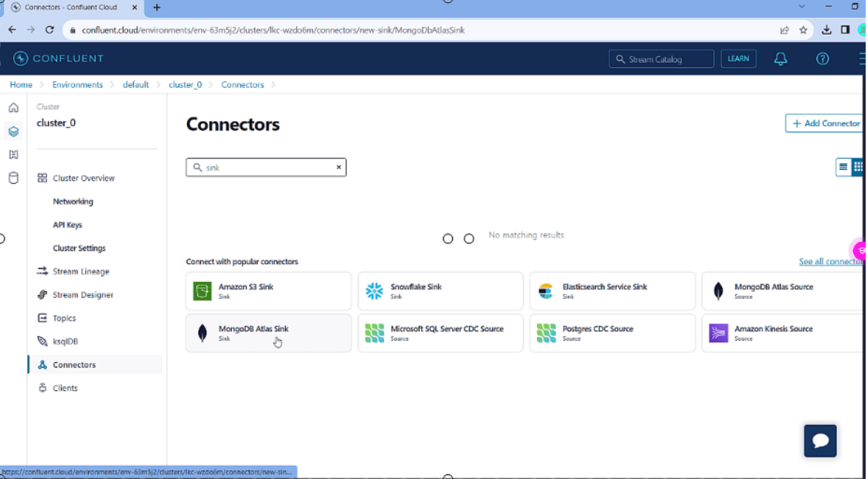
Task: Click the Stream Catalog search field
Action: click(661, 59)
